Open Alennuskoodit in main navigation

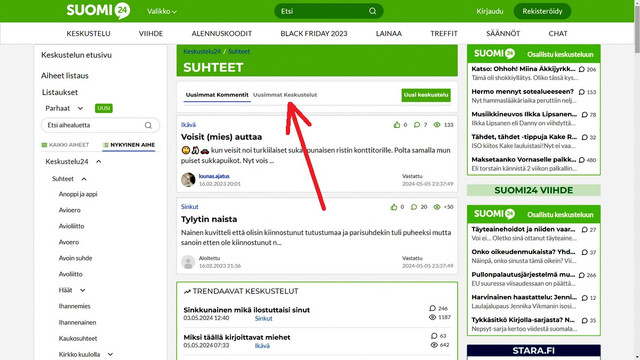[x=222, y=33]
